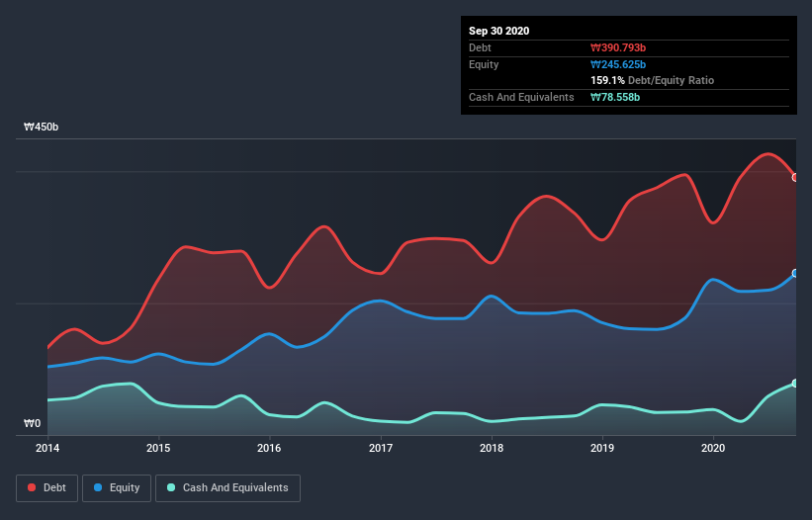Click the 159.1% Debt/Equity Ratio text
This screenshot has width=812, height=520.
point(653,81)
